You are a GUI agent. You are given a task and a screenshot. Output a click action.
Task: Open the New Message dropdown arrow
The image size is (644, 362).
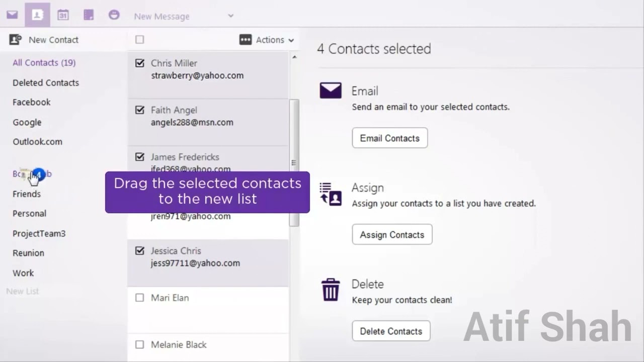pos(230,16)
